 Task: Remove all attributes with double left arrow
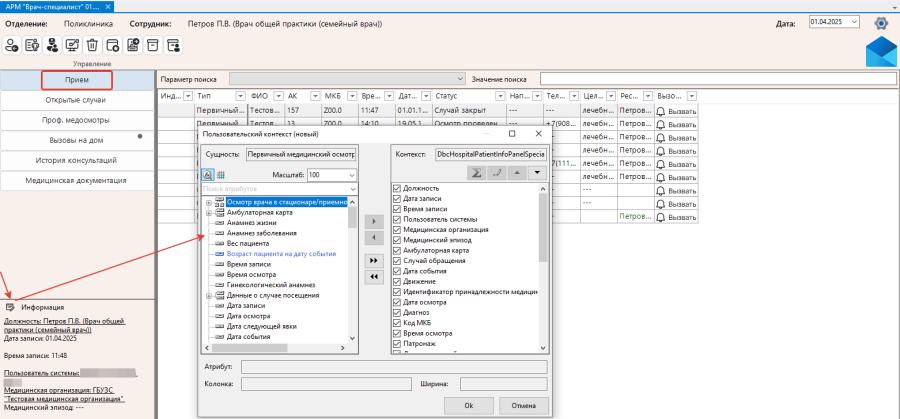click(374, 277)
